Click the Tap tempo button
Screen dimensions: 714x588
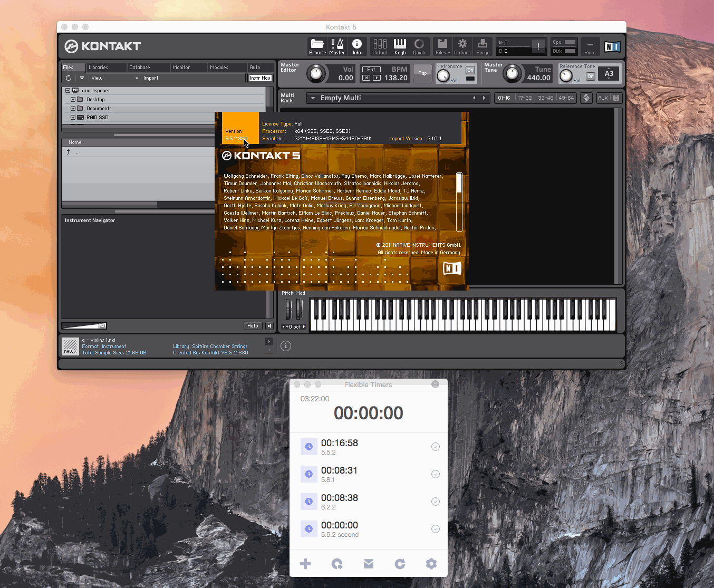click(x=422, y=73)
